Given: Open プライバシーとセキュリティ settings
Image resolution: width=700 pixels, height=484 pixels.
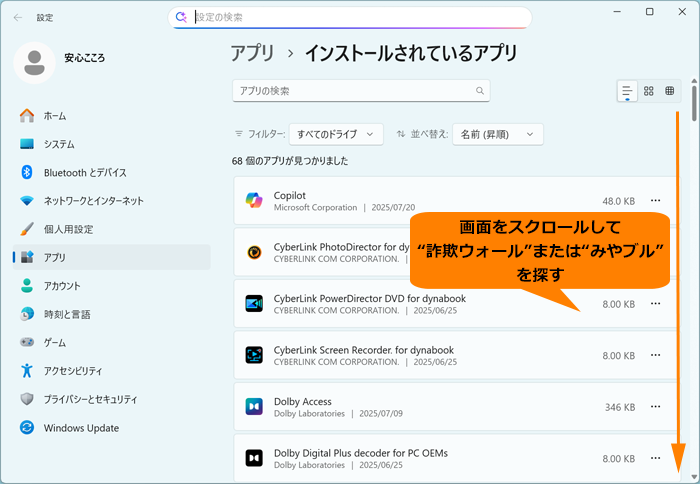Looking at the screenshot, I should (112, 399).
